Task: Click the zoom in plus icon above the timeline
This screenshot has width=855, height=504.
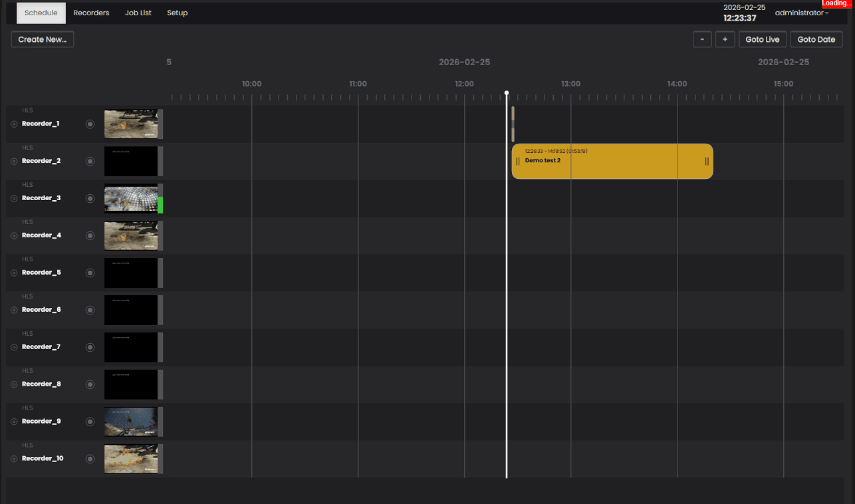Action: [725, 39]
